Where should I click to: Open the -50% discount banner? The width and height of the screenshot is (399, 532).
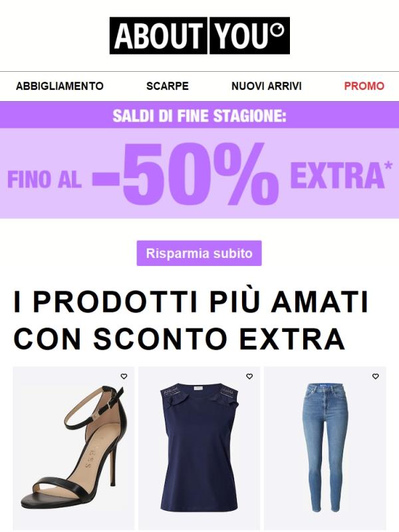coord(199,173)
